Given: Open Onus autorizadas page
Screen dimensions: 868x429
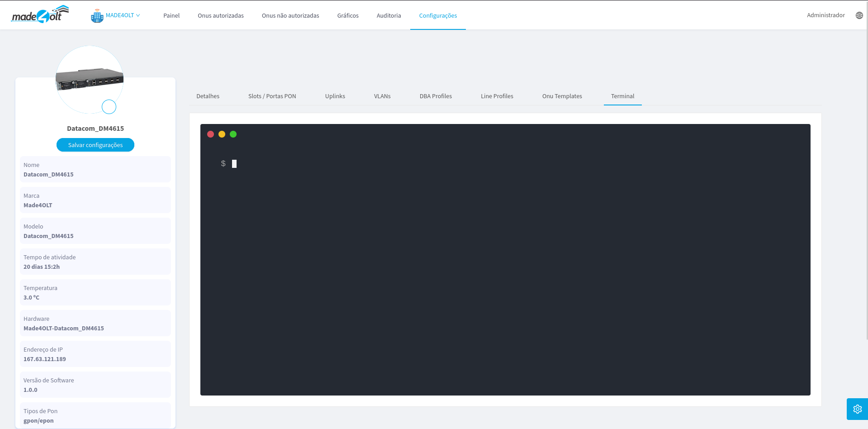Looking at the screenshot, I should click(x=220, y=16).
